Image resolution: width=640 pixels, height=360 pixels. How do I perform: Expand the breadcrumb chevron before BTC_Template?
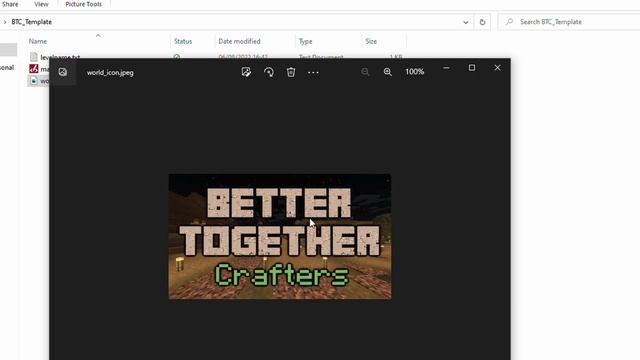point(5,22)
